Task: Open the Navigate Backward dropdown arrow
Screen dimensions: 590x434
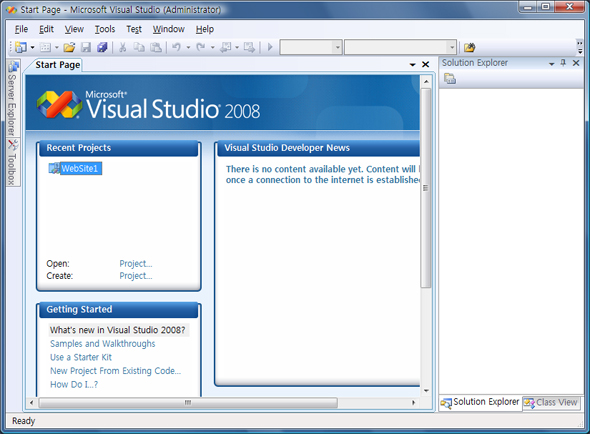Action: tap(237, 47)
